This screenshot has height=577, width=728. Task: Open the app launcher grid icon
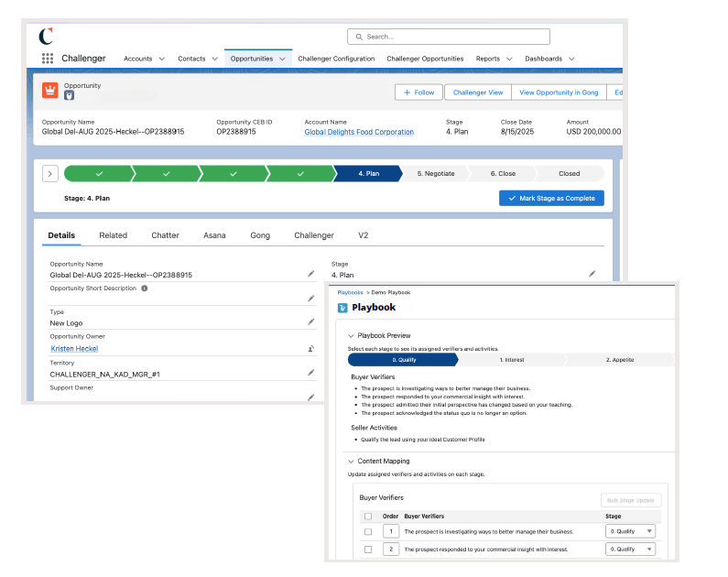coord(48,59)
